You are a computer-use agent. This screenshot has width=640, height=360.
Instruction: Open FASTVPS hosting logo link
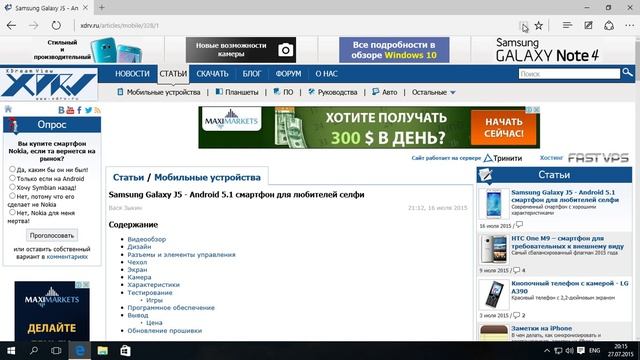(x=598, y=158)
